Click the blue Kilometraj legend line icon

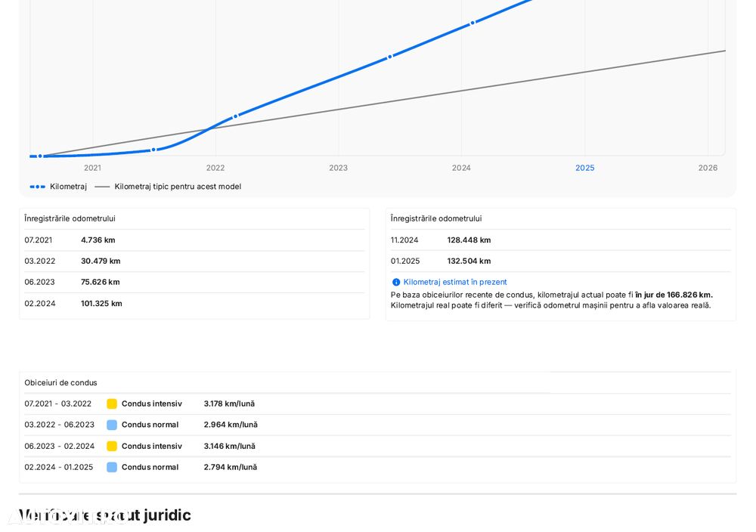tap(38, 187)
